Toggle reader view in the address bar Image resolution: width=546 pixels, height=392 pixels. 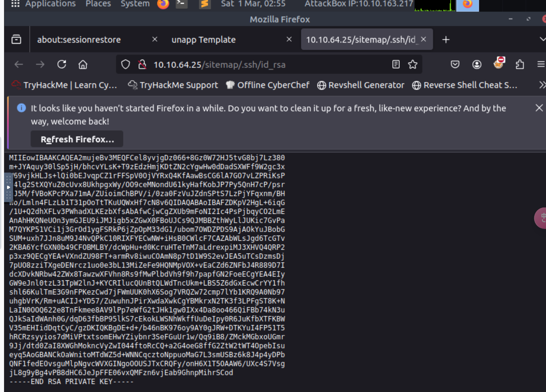[x=396, y=64]
